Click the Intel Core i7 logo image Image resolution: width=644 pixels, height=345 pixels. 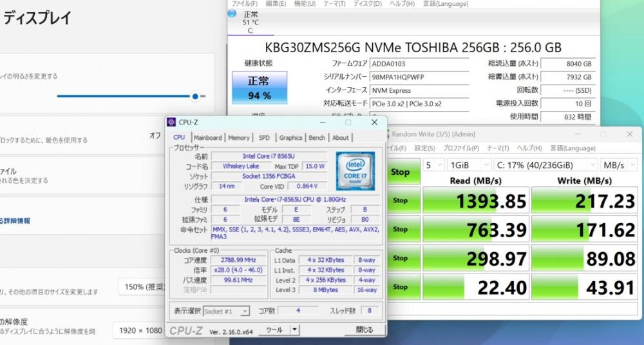click(355, 171)
